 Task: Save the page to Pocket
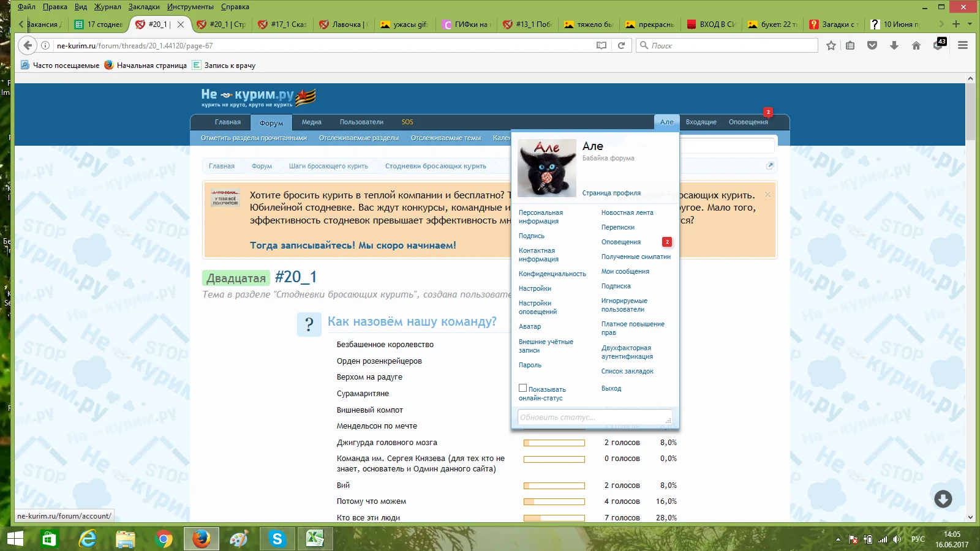coord(872,45)
